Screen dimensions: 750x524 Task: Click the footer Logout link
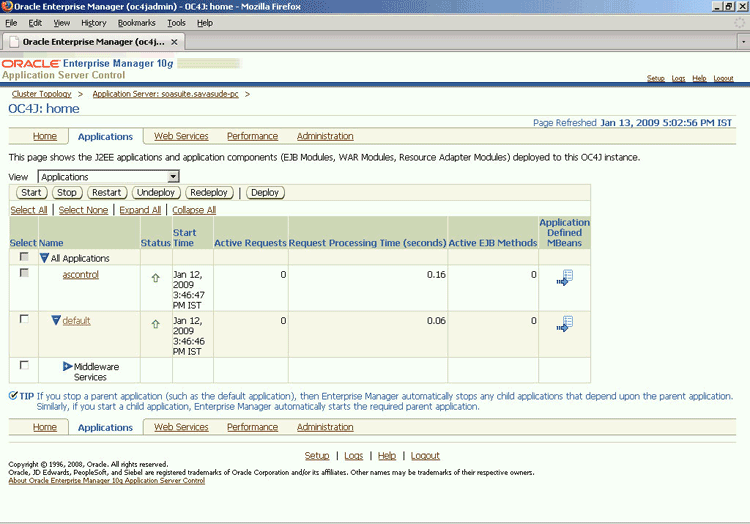[425, 456]
